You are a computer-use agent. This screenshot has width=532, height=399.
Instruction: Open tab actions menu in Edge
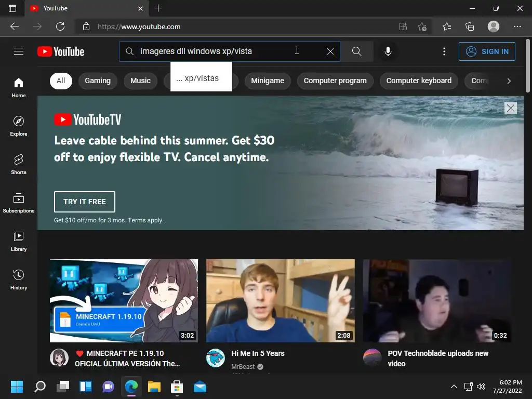click(12, 8)
